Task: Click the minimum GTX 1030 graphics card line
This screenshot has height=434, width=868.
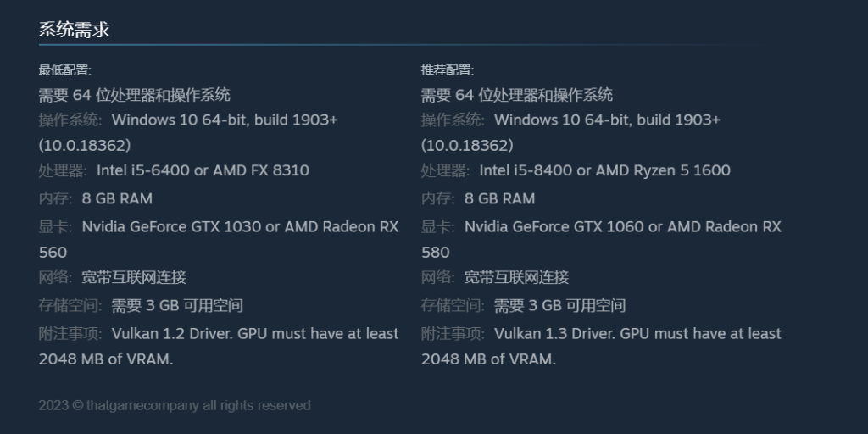Action: point(219,239)
